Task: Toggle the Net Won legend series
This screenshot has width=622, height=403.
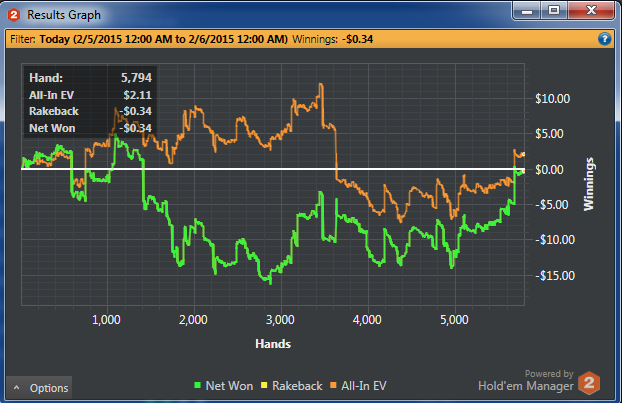Action: tap(223, 386)
